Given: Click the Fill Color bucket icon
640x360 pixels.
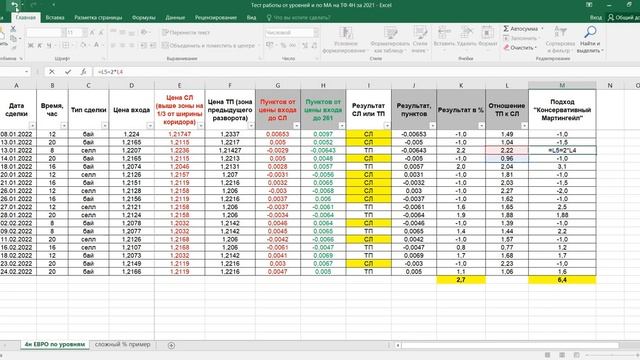Looking at the screenshot, I should [83, 45].
